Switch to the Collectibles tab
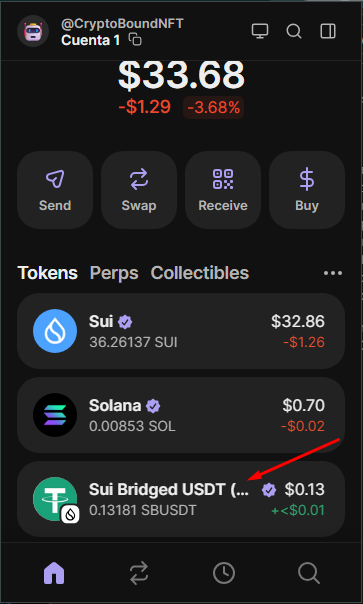Image resolution: width=363 pixels, height=604 pixels. pyautogui.click(x=200, y=273)
